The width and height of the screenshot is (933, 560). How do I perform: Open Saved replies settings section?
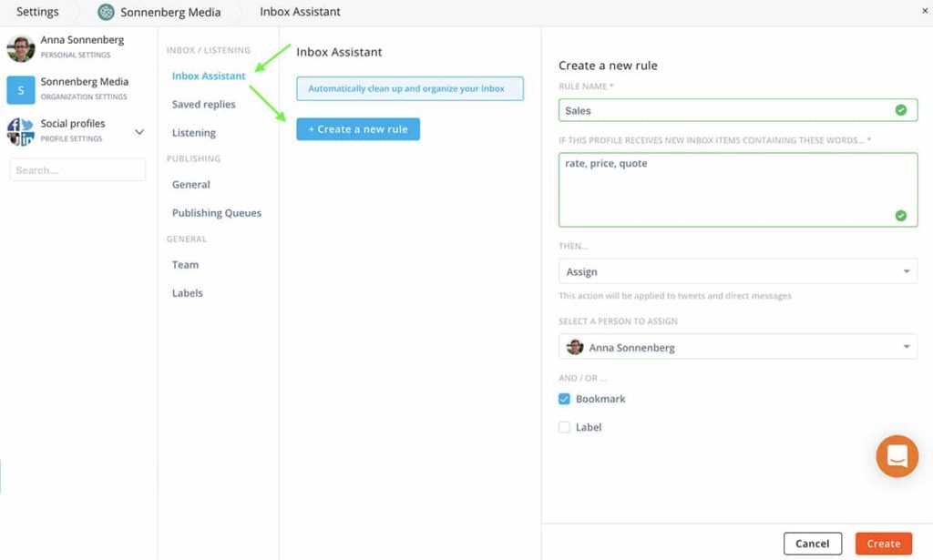[x=203, y=105]
